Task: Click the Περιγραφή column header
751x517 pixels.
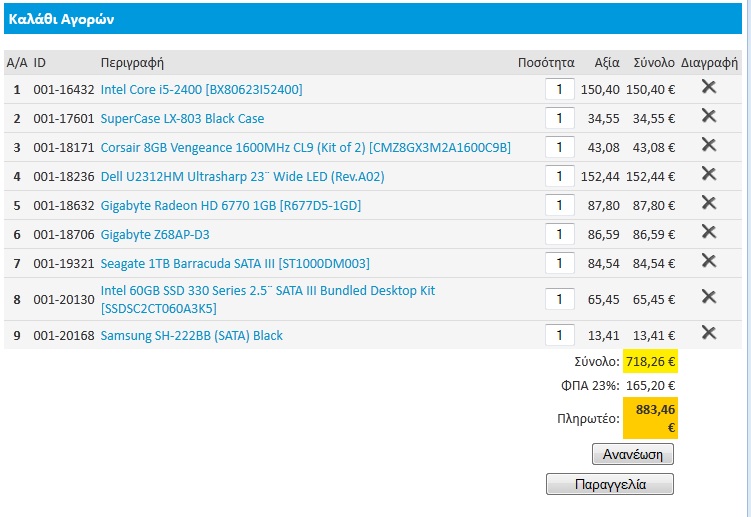Action: tap(132, 63)
